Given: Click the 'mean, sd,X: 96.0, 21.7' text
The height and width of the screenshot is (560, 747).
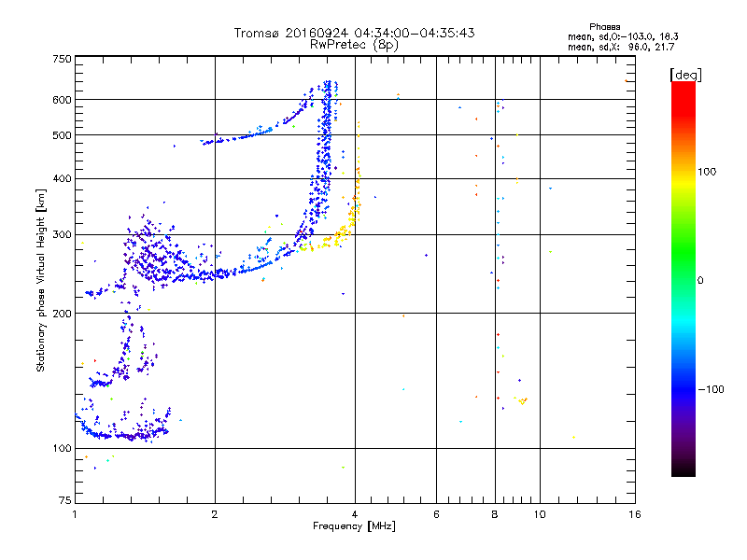Looking at the screenshot, I should click(x=621, y=47).
